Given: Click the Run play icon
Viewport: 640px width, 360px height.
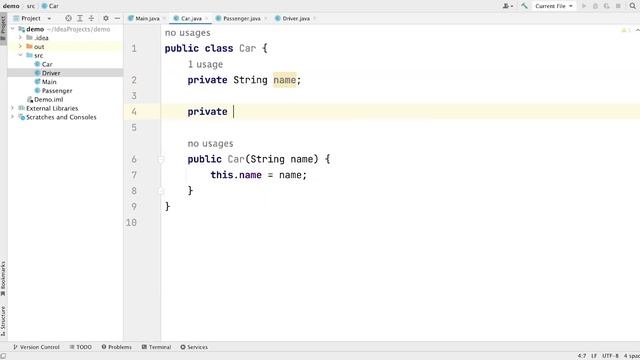Looking at the screenshot, I should pos(584,6).
